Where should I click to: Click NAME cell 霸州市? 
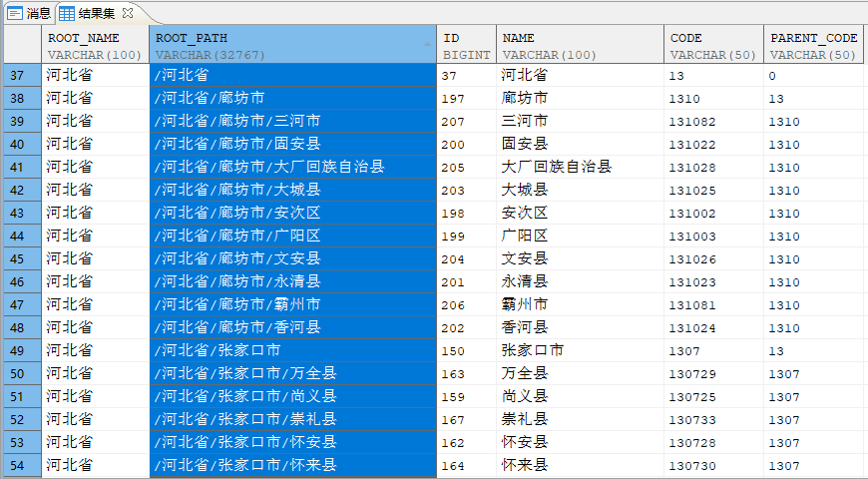coord(580,305)
